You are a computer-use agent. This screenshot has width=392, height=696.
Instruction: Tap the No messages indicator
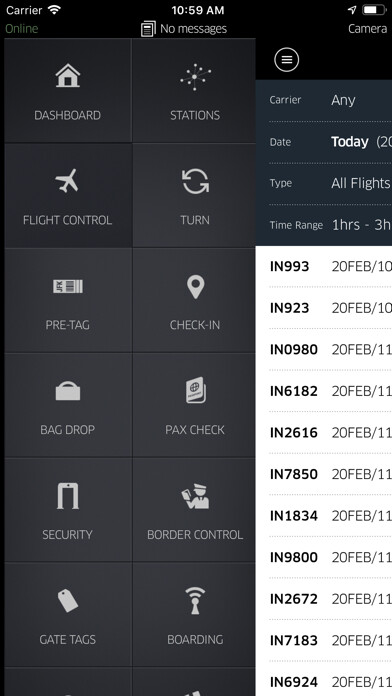pyautogui.click(x=184, y=29)
